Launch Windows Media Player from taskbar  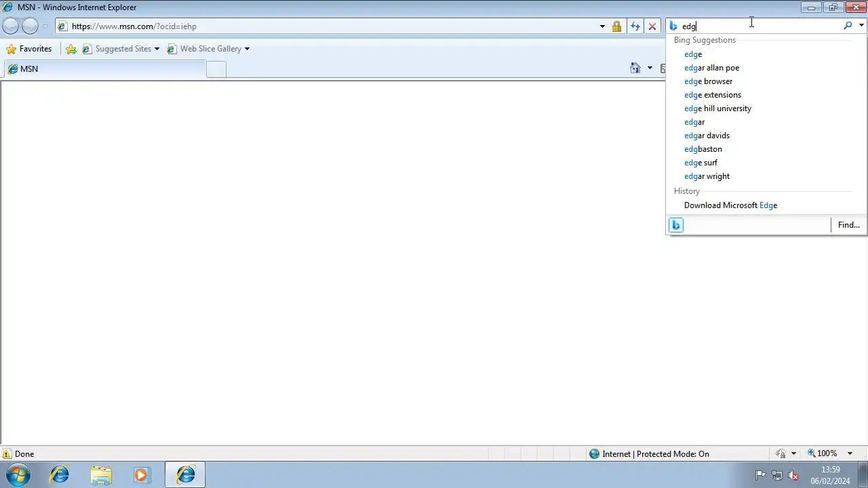pyautogui.click(x=141, y=475)
